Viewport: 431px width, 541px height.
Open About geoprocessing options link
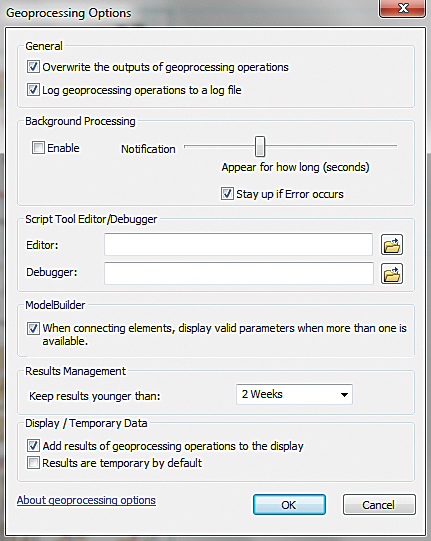pos(86,500)
